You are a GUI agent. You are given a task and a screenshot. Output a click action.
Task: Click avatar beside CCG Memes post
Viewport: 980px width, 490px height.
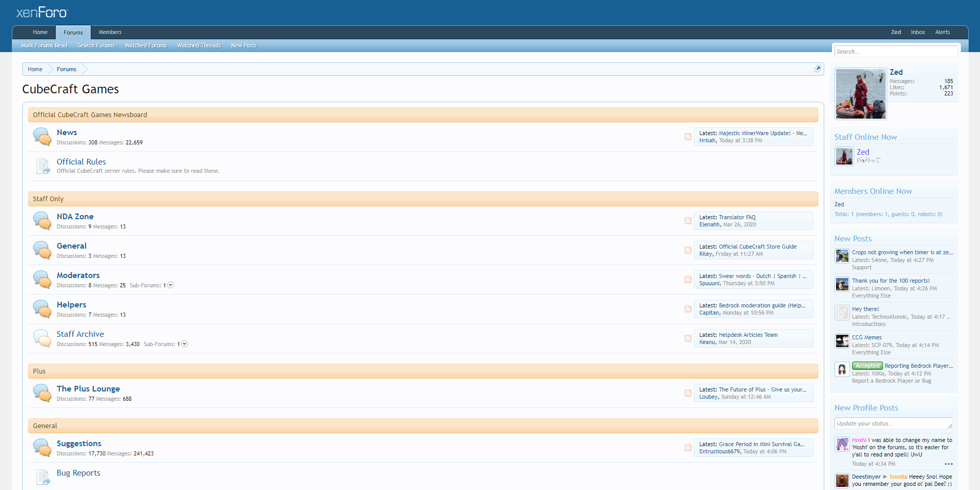pos(842,341)
